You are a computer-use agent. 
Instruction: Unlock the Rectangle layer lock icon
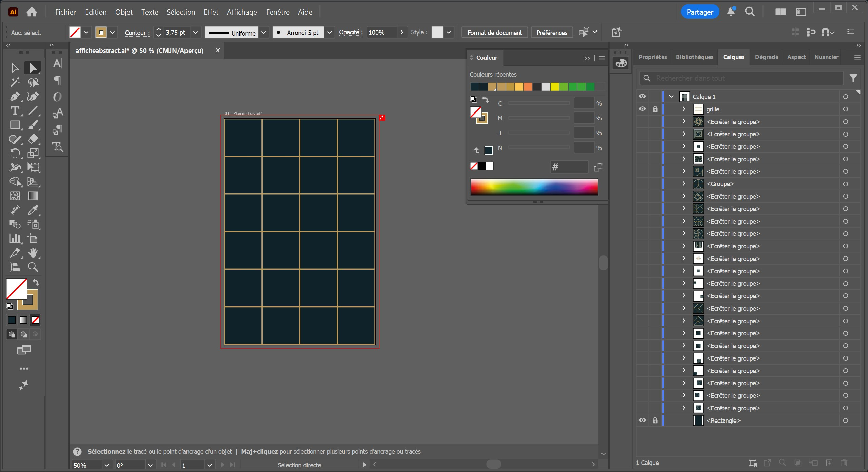coord(655,420)
